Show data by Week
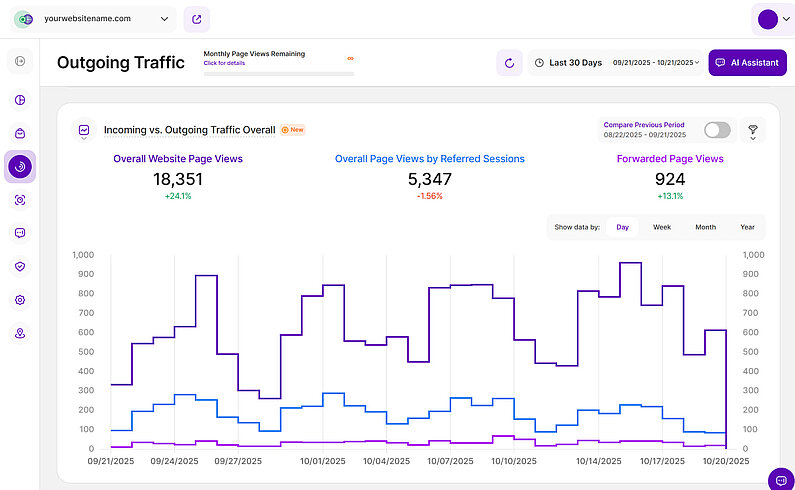 [662, 227]
